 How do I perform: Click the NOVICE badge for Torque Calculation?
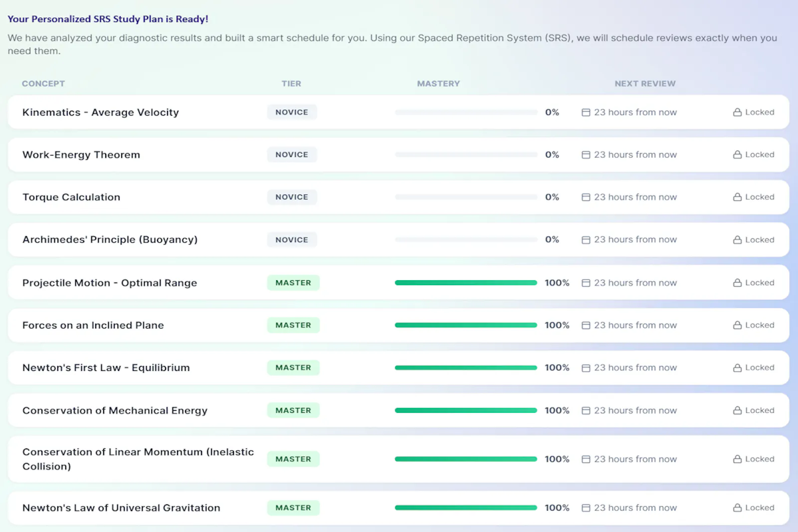tap(292, 197)
